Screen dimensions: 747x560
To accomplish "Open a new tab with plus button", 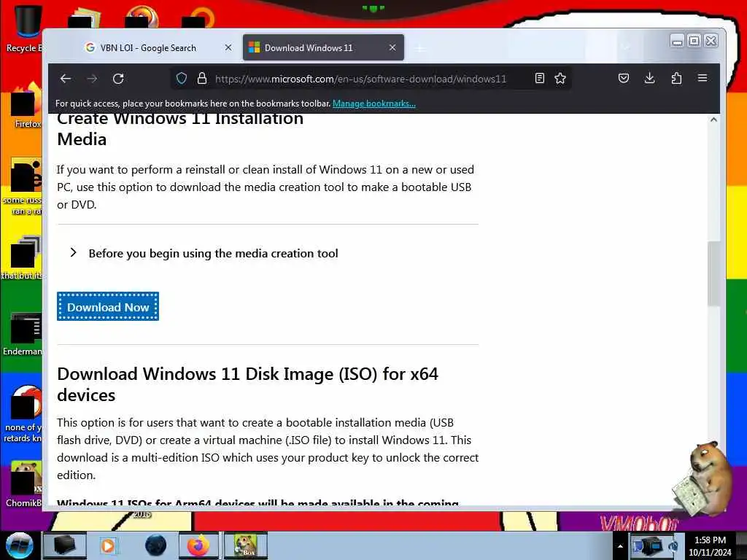I will click(419, 48).
